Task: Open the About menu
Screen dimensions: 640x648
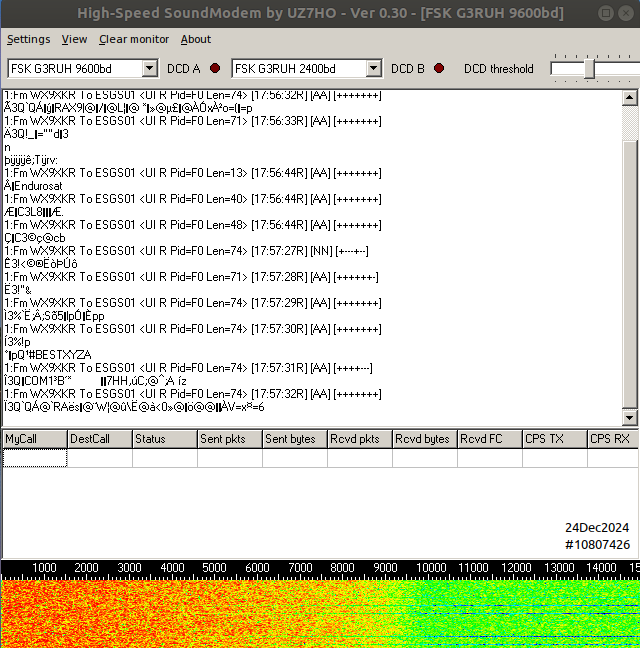Action: pos(196,39)
